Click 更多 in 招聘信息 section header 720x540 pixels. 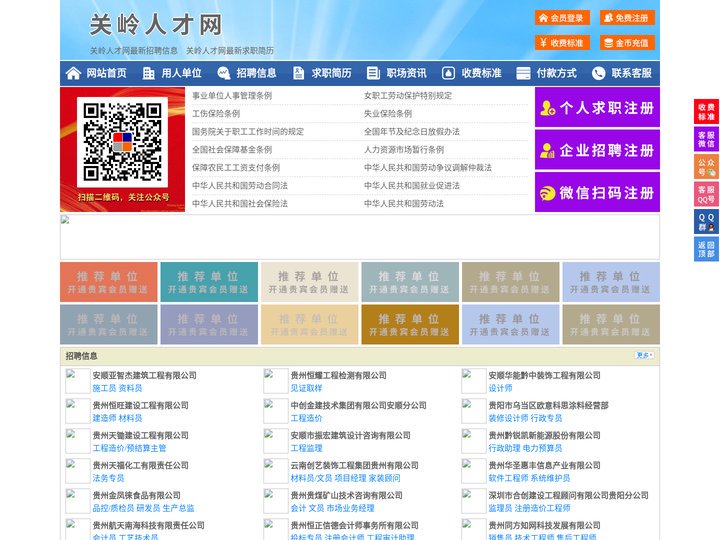coord(644,355)
